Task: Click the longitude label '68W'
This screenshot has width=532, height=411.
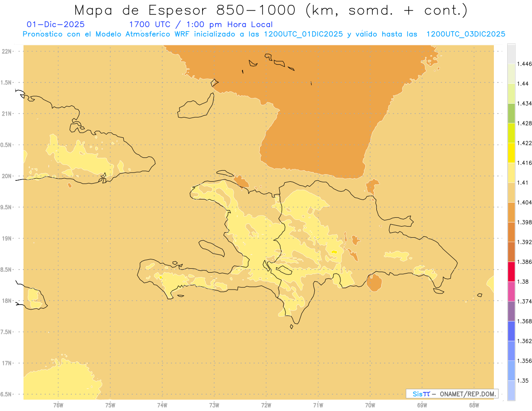Action: coord(474,405)
